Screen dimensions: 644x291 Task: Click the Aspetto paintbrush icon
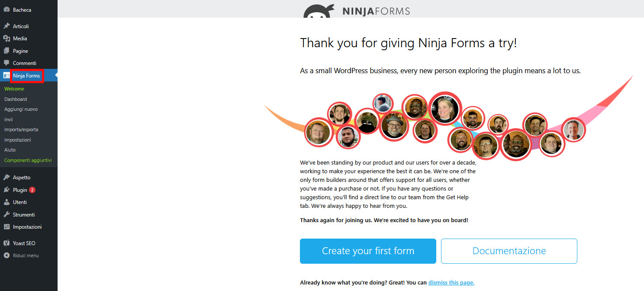coord(6,178)
